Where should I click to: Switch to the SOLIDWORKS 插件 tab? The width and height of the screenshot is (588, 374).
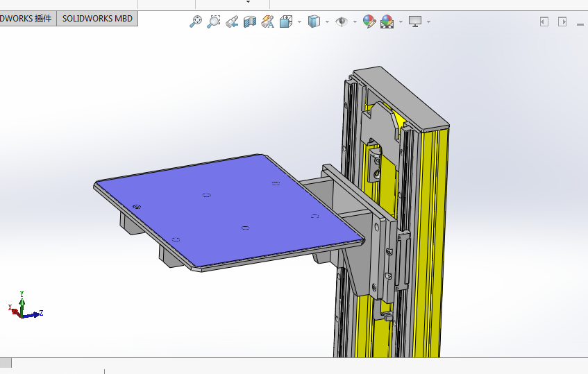tap(28, 18)
